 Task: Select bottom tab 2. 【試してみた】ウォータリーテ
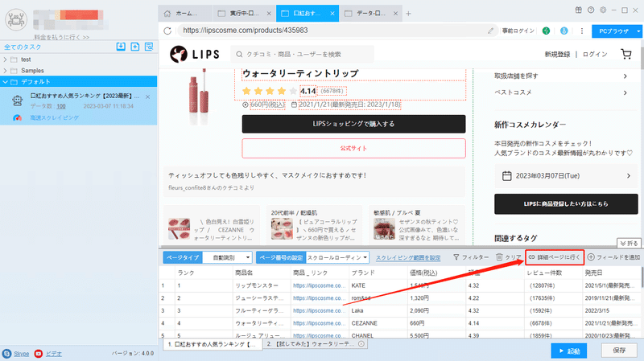tap(315, 344)
